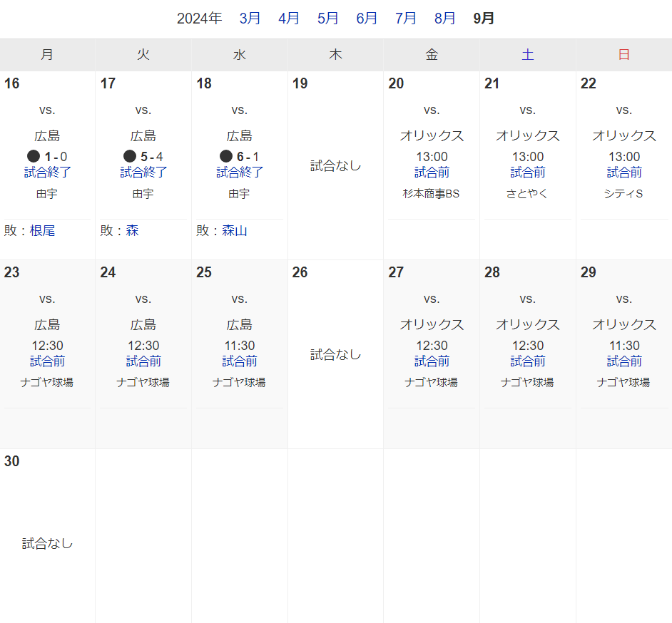
Task: Switch to the 6月 month tab
Action: [x=367, y=19]
